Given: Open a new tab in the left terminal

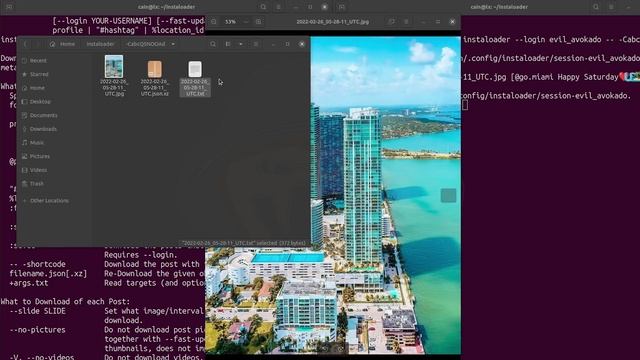Looking at the screenshot, I should (9, 7).
